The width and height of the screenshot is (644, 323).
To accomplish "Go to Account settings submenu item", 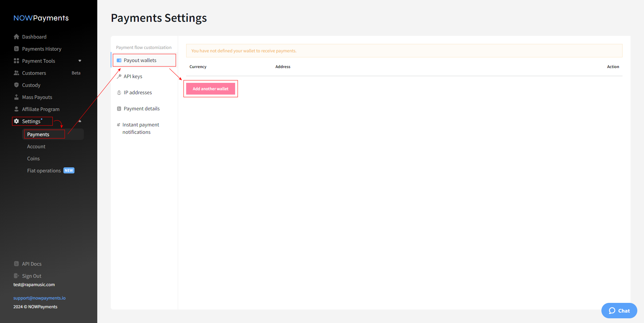I will 36,147.
